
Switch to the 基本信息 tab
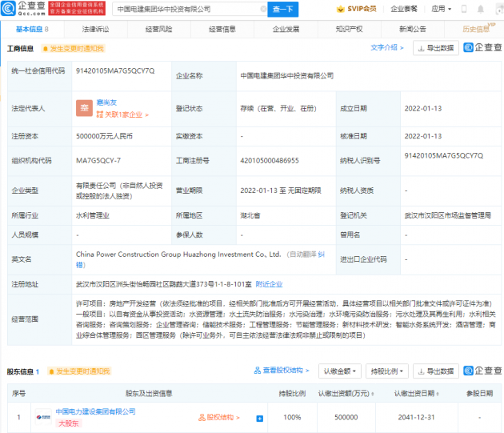32,30
